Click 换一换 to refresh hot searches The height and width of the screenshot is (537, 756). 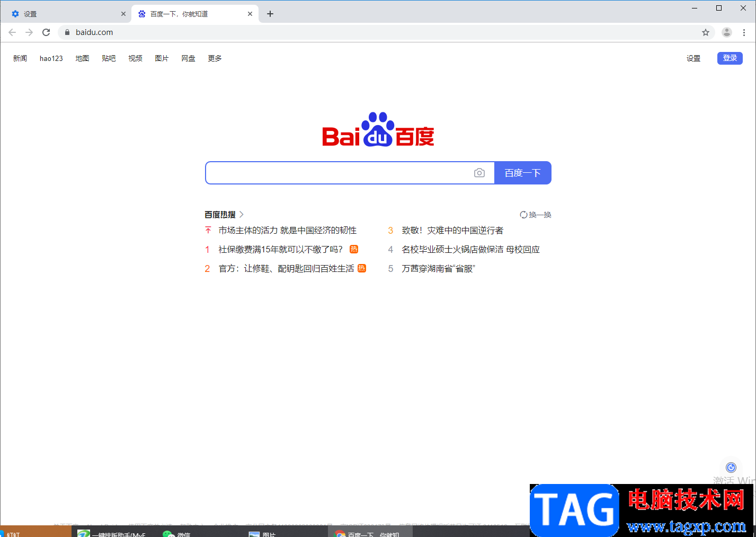[x=536, y=215]
